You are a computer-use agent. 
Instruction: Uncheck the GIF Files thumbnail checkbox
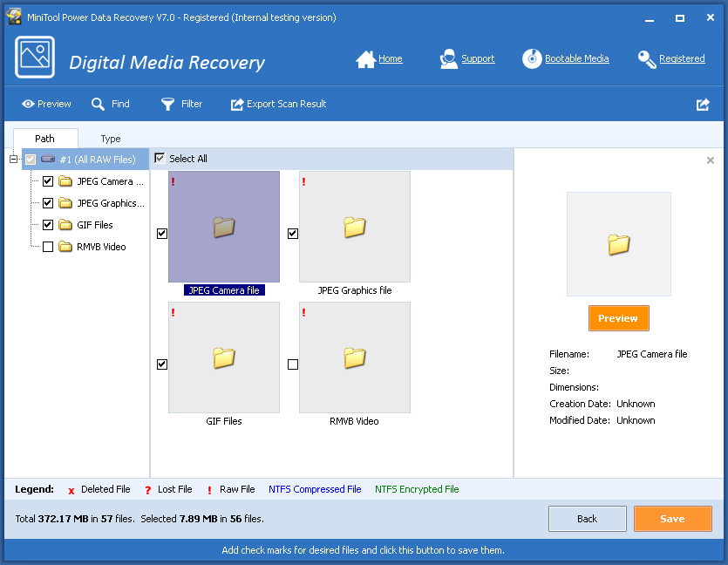pos(162,364)
